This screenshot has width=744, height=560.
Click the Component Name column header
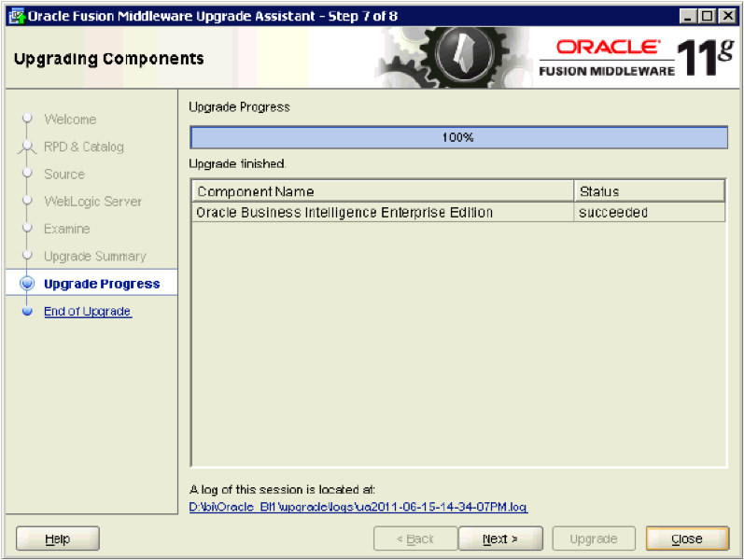(x=383, y=191)
